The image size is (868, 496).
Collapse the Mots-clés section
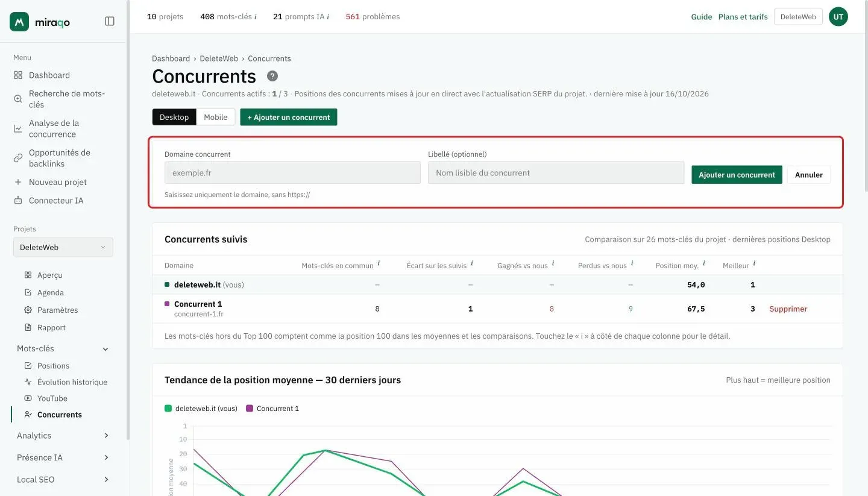63,348
